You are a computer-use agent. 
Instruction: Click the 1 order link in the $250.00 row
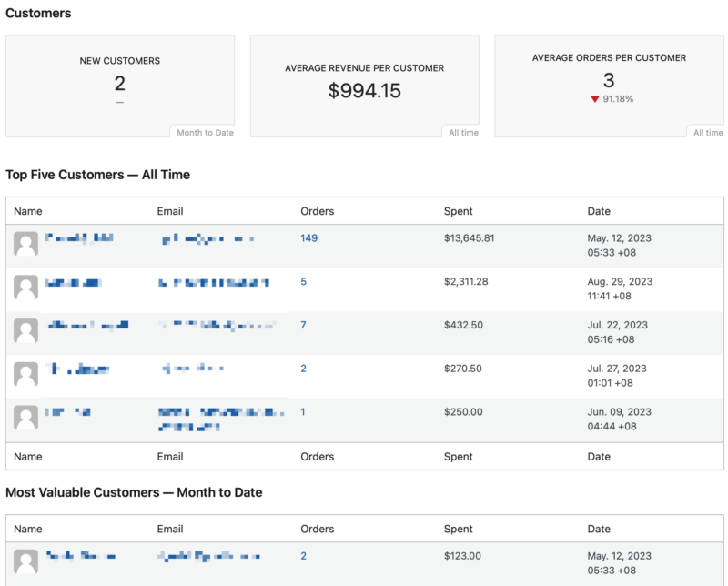tap(303, 412)
